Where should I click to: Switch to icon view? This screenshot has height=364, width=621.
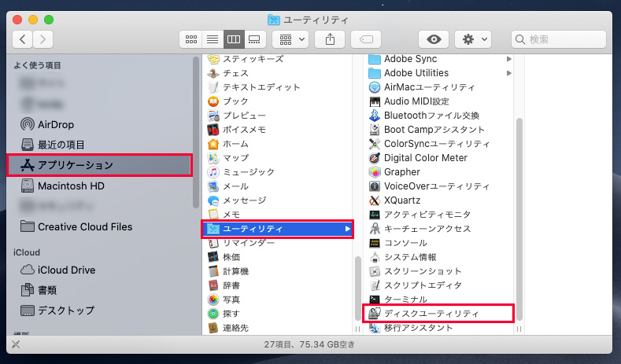pyautogui.click(x=191, y=39)
